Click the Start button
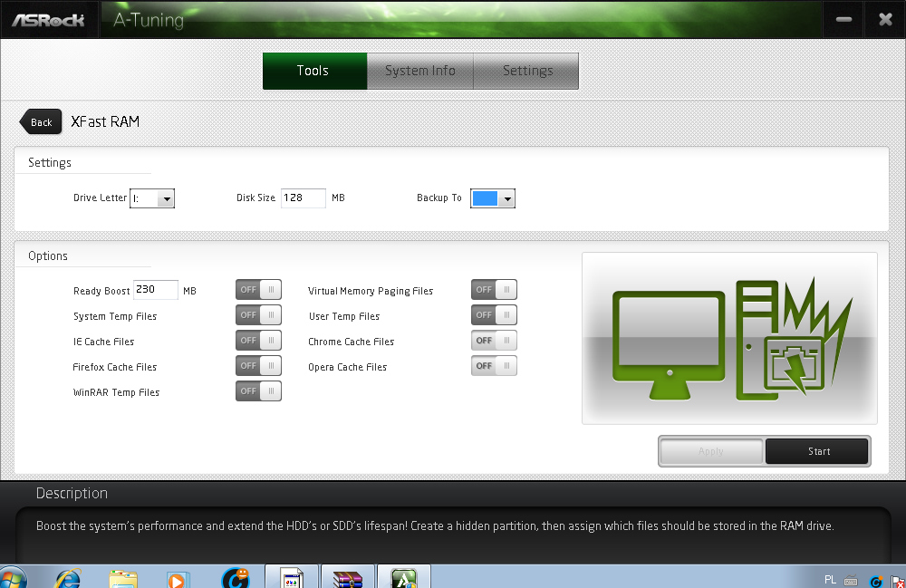 (x=817, y=451)
